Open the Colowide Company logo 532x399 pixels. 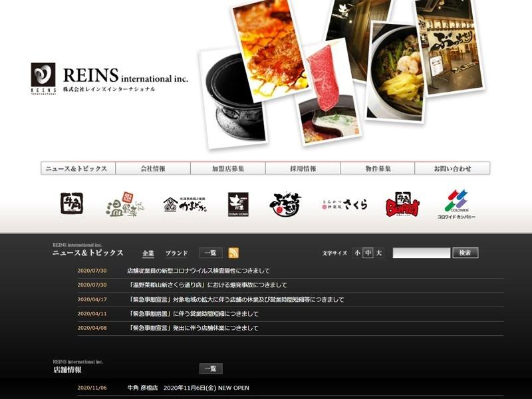(456, 204)
